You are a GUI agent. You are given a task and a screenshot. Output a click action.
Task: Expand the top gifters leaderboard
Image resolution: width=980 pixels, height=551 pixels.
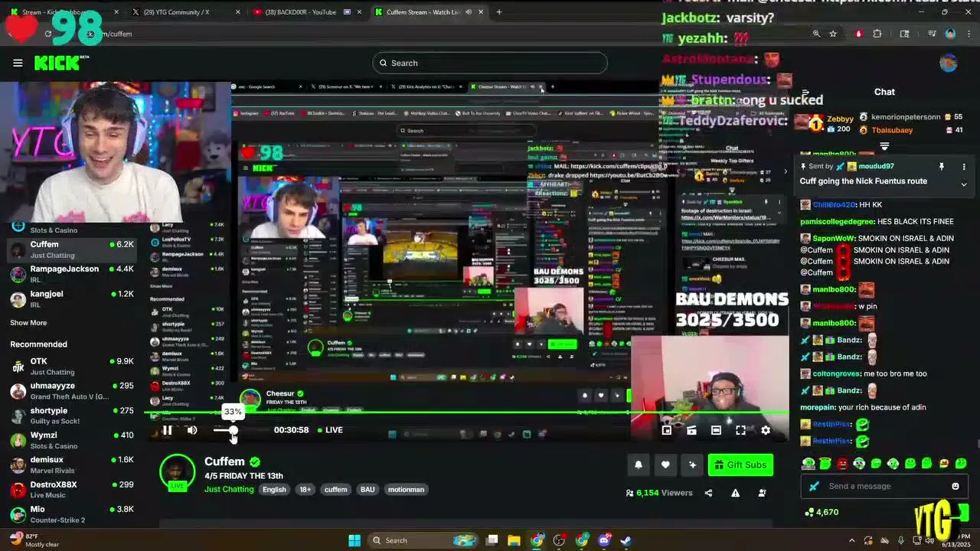click(884, 145)
